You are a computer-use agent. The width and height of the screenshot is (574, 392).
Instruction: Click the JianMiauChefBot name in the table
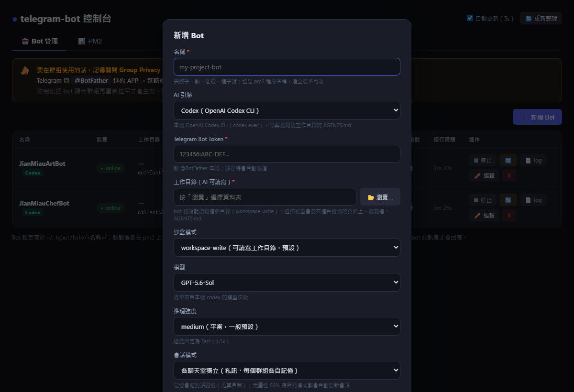(44, 203)
